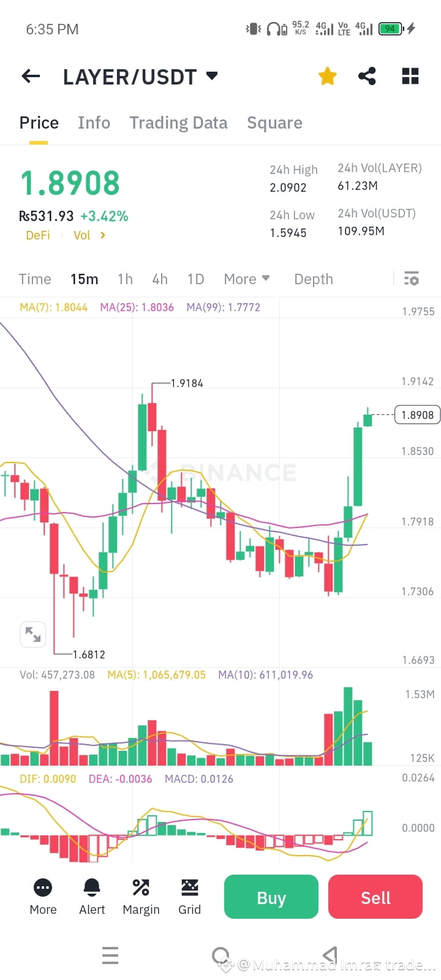Open the More timeframes dropdown
The image size is (441, 980).
click(245, 279)
